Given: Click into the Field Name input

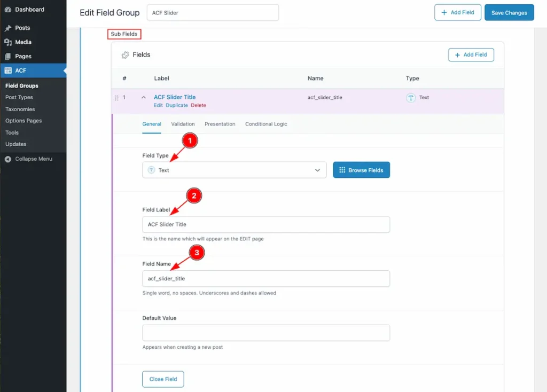Looking at the screenshot, I should [265, 279].
